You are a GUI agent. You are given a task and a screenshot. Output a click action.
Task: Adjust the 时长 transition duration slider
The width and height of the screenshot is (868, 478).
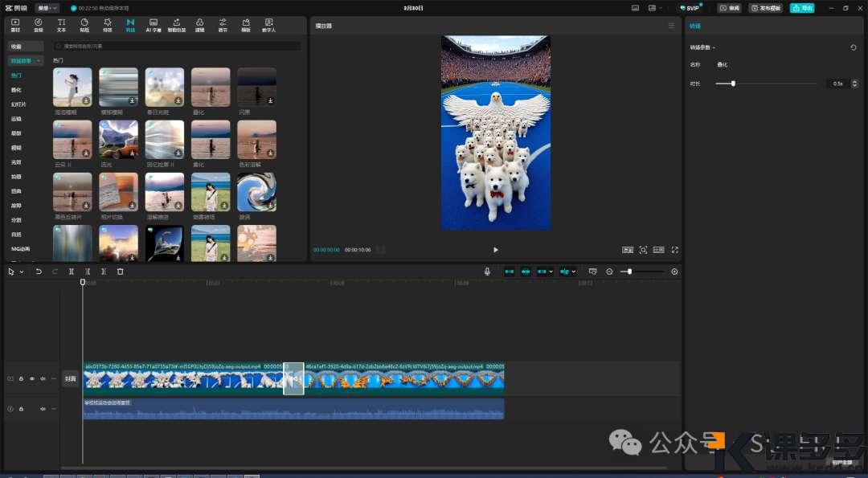tap(733, 84)
